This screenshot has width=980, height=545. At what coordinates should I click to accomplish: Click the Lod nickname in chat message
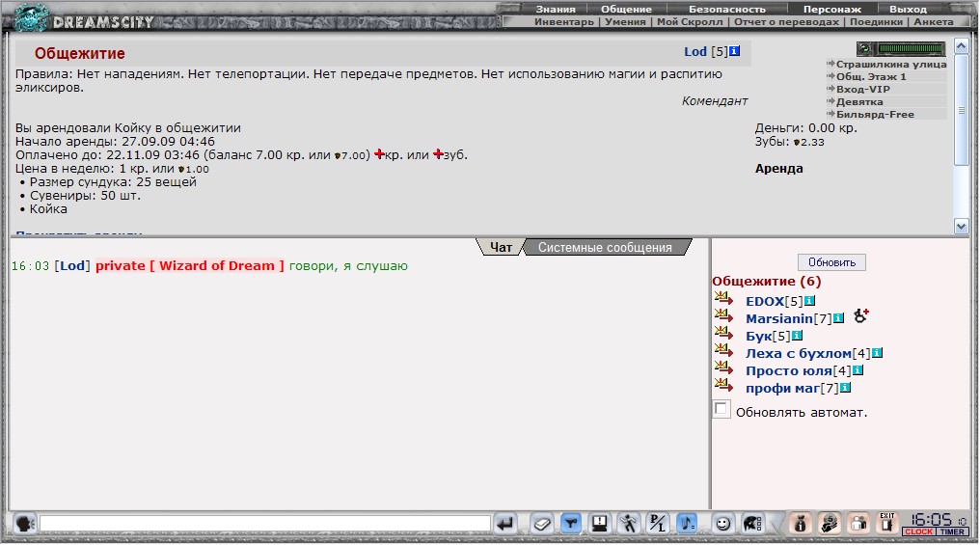72,265
